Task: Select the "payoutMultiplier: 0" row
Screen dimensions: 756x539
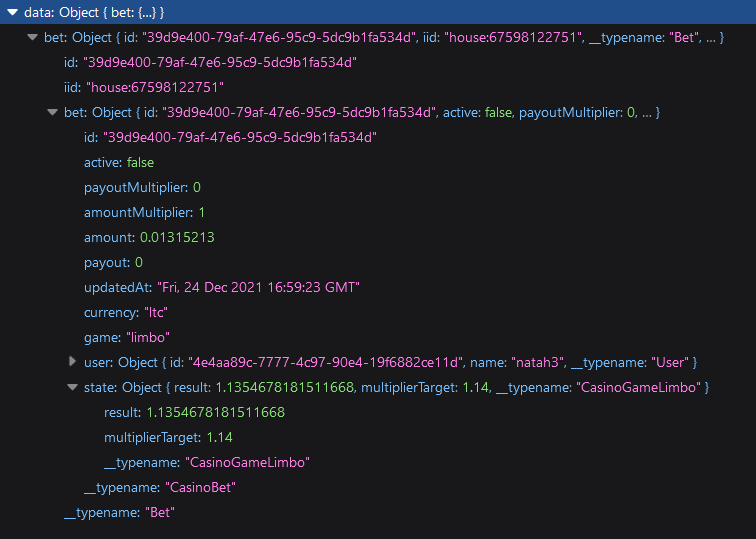Action: click(142, 188)
